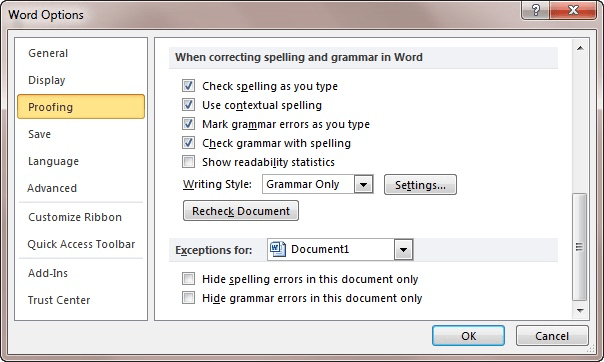Toggle Check spelling as you type

pyautogui.click(x=188, y=85)
